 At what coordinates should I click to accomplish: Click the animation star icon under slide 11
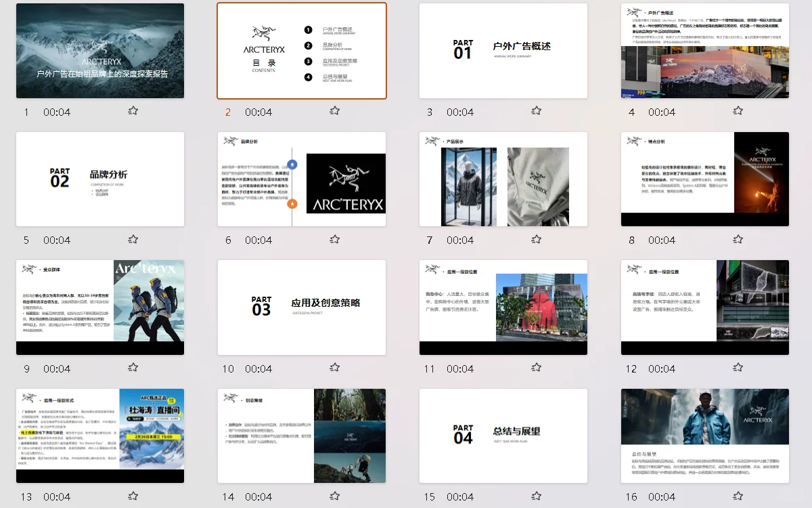pyautogui.click(x=537, y=367)
